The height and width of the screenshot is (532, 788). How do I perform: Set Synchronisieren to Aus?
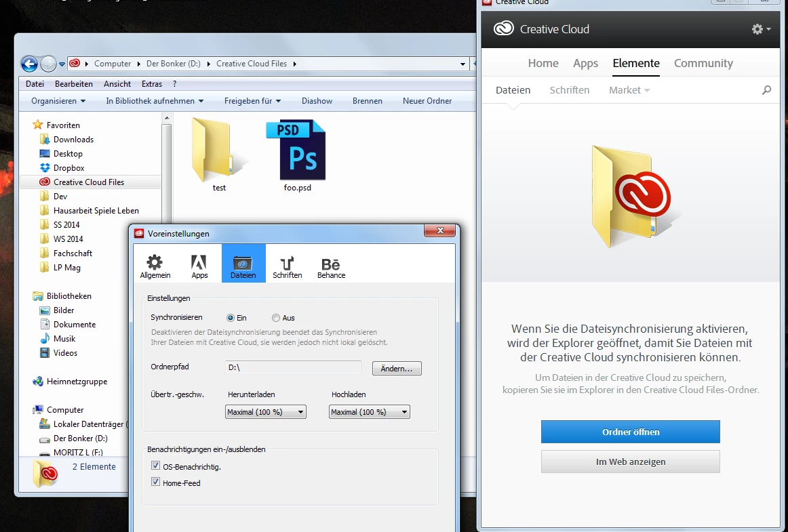click(x=276, y=318)
